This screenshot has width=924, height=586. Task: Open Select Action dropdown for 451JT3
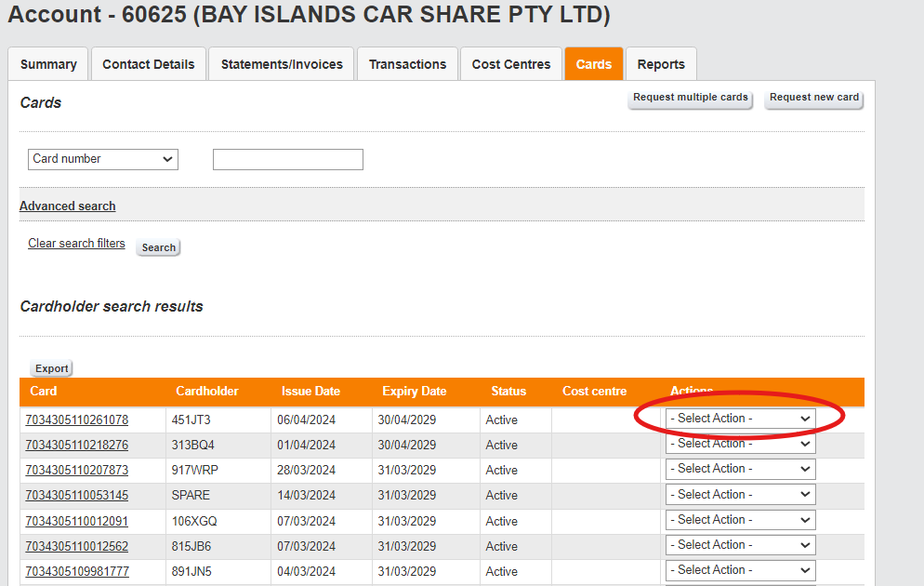click(x=741, y=419)
